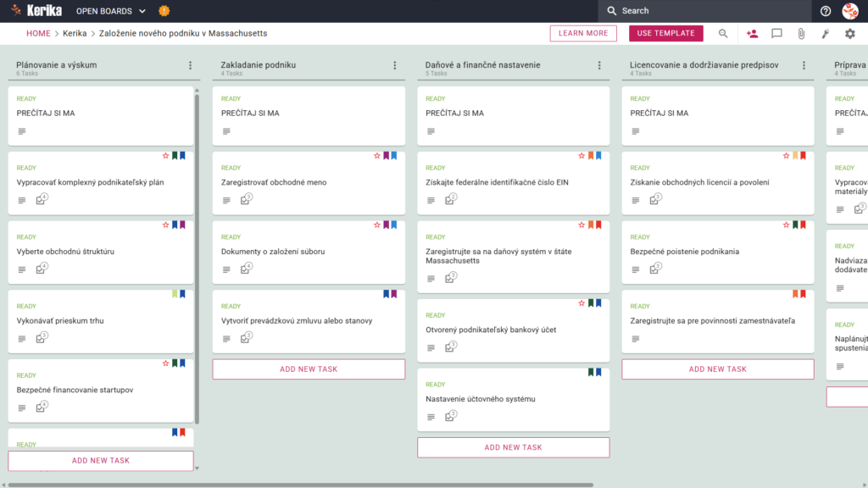Screen dimensions: 868x488
Task: Open the board chat icon
Action: (776, 34)
